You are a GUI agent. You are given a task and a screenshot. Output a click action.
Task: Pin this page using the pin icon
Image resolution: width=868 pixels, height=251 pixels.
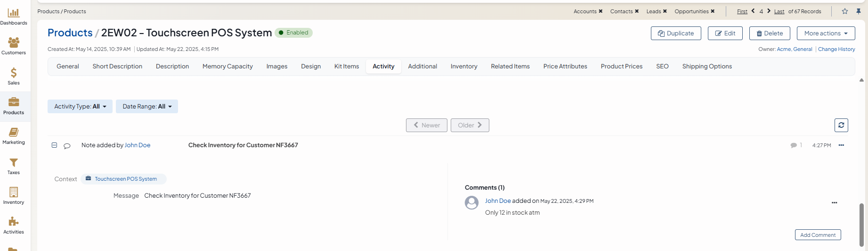[x=859, y=11]
